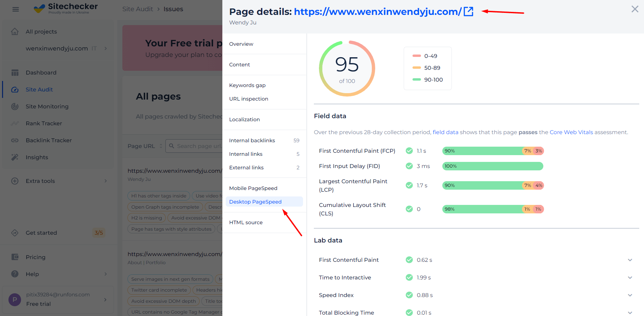Viewport: 644px width, 316px height.
Task: Click the Search page url field
Action: 194,146
